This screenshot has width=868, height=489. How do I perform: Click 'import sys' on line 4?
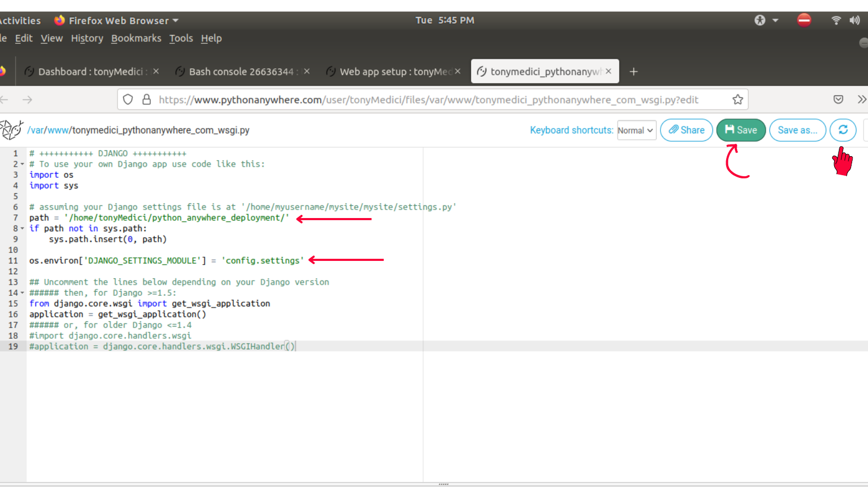(53, 186)
